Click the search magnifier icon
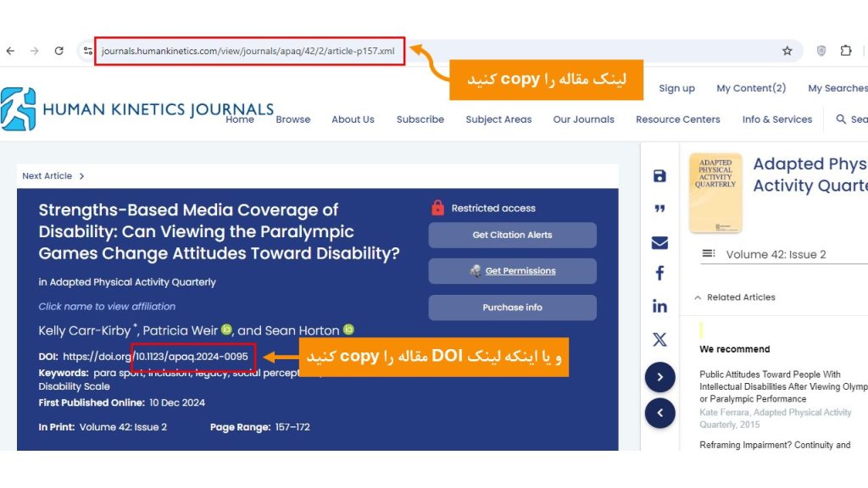 click(841, 119)
